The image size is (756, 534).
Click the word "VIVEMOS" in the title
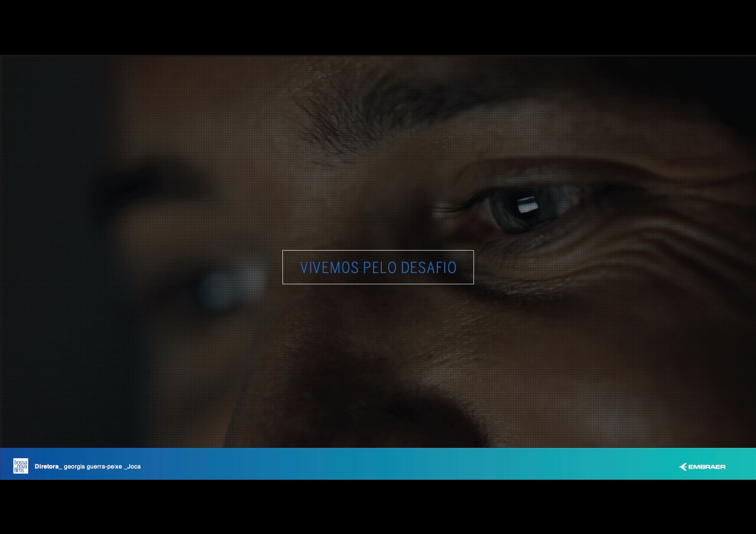pos(329,267)
